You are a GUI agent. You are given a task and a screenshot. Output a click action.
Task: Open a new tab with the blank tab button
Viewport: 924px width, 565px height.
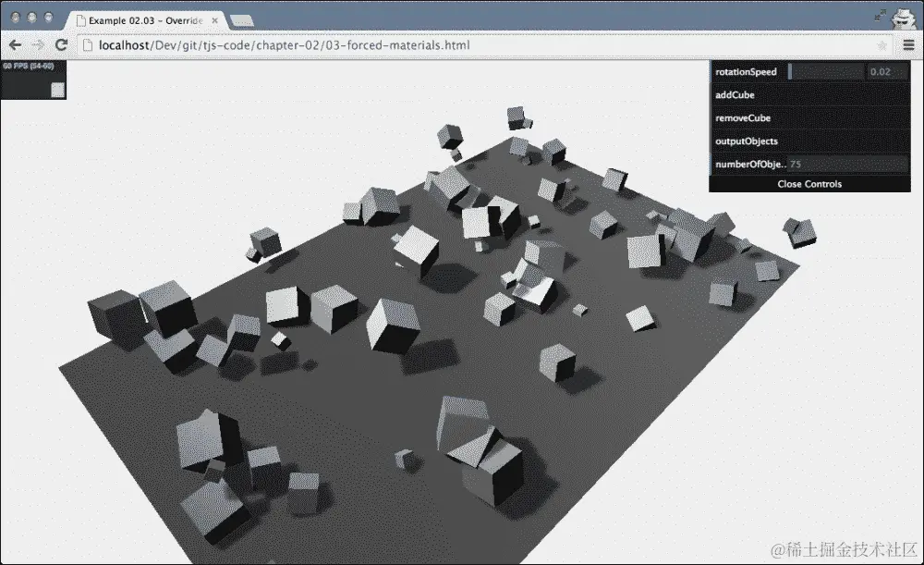[241, 21]
